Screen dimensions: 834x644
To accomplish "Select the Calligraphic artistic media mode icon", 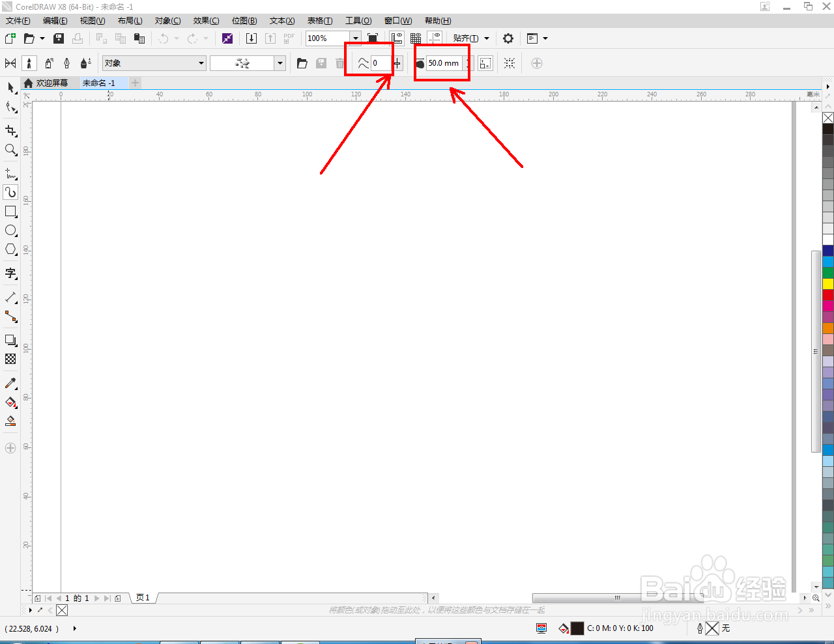I will pyautogui.click(x=66, y=63).
